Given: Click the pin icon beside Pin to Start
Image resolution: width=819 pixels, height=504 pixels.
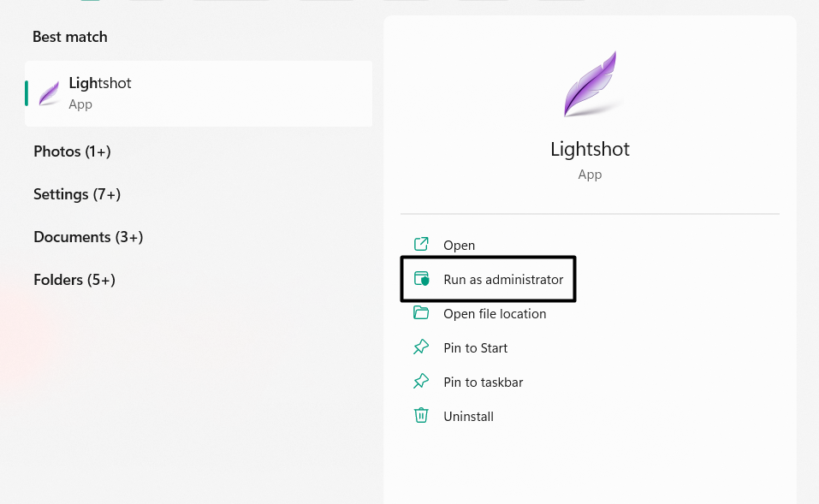Looking at the screenshot, I should [x=421, y=347].
